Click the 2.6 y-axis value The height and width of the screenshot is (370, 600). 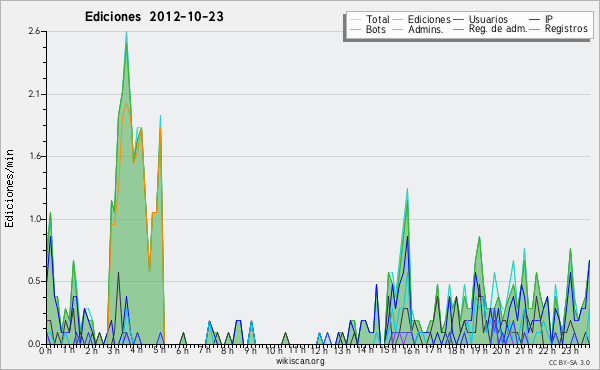pos(34,31)
